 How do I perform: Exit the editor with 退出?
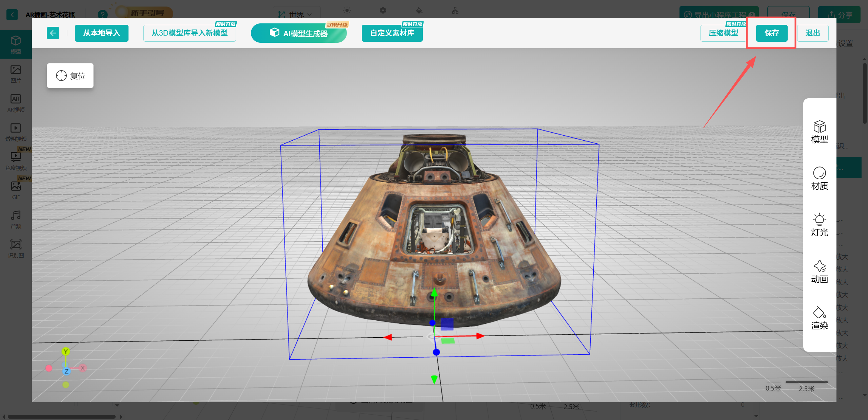[x=812, y=33]
